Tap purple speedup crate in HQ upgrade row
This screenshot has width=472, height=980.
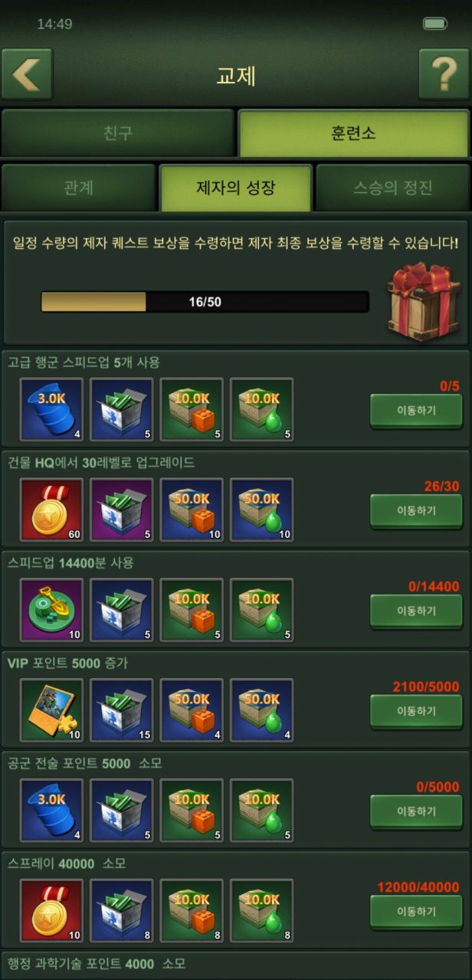pyautogui.click(x=121, y=510)
